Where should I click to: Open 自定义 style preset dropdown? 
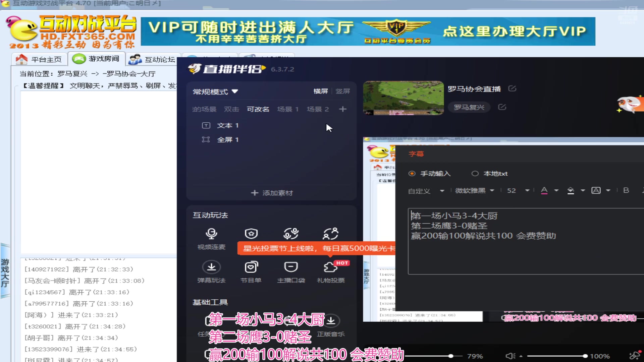(426, 191)
